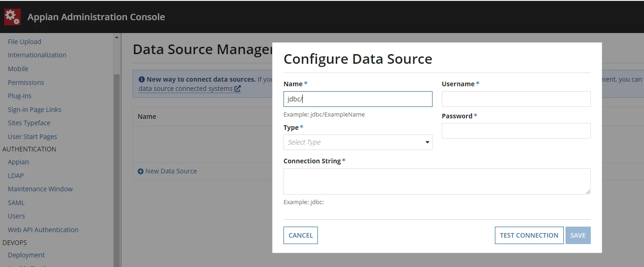Click the Username field label
The image size is (644, 267).
point(458,84)
